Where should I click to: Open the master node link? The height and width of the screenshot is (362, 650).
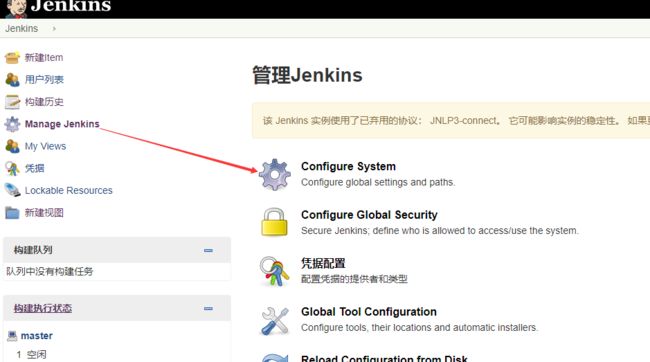pyautogui.click(x=36, y=336)
